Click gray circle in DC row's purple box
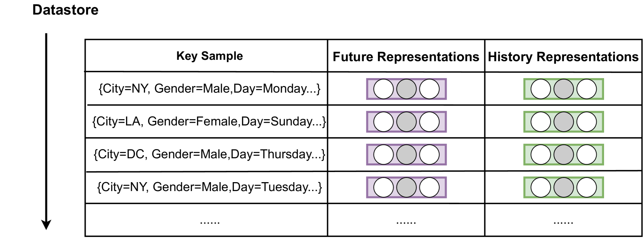 [406, 155]
